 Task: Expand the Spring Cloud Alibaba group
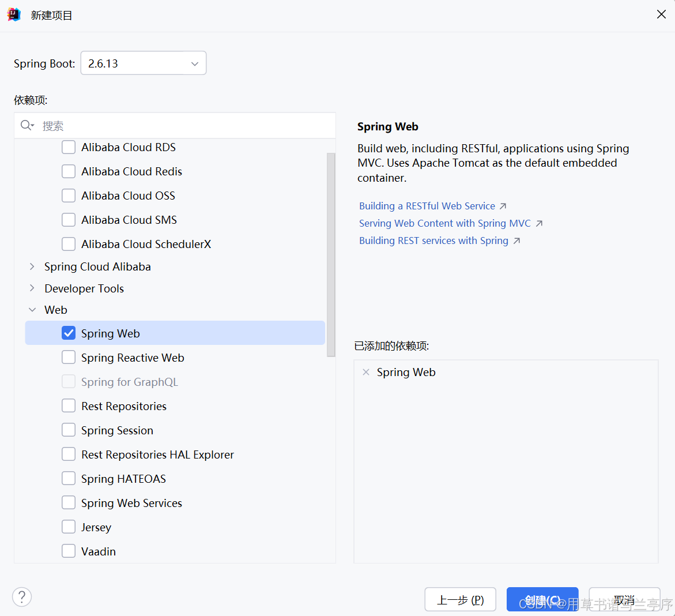tap(32, 266)
